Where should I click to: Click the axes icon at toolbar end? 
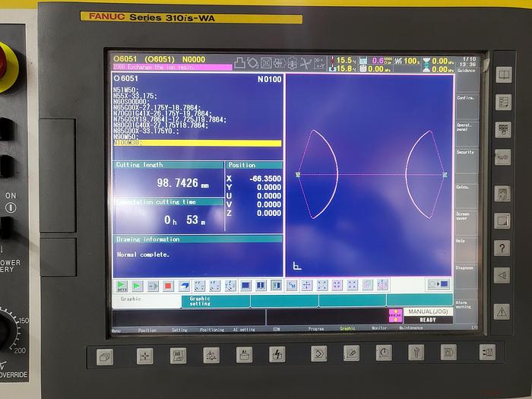(x=382, y=285)
